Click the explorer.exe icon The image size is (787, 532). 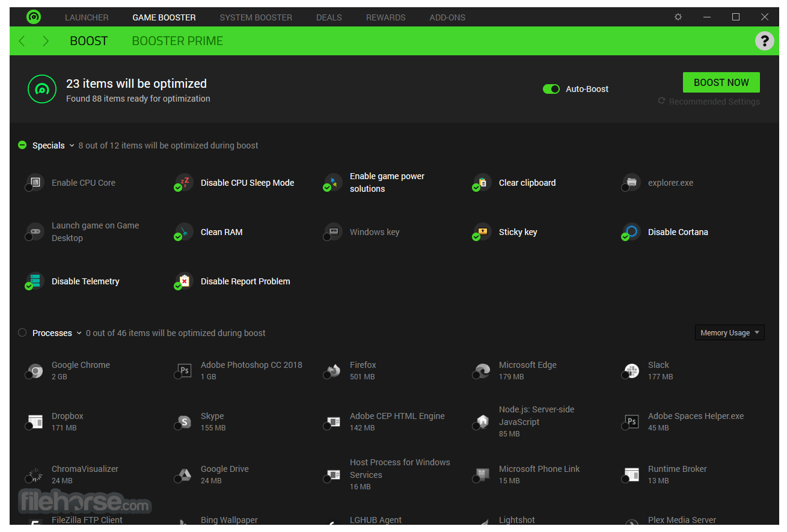tap(631, 182)
